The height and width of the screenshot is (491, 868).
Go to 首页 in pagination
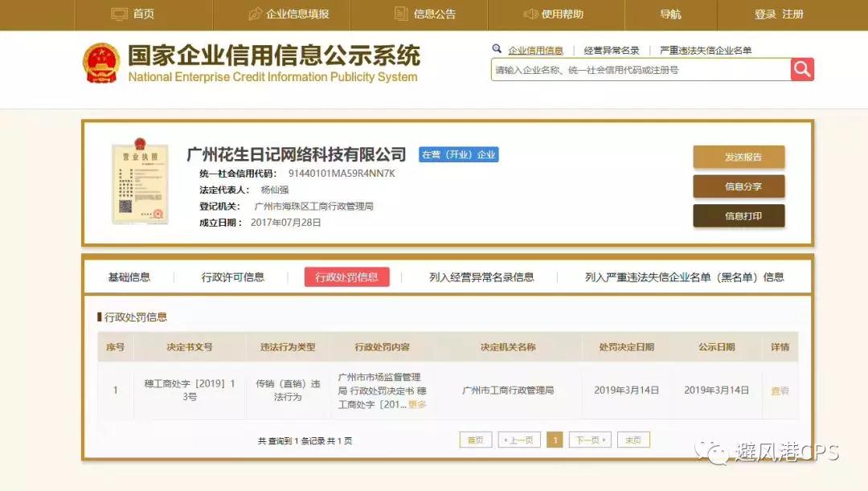(476, 440)
